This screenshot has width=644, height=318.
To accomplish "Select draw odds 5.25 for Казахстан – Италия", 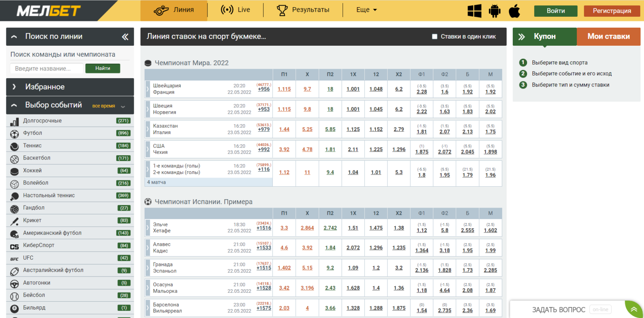I will pyautogui.click(x=307, y=129).
